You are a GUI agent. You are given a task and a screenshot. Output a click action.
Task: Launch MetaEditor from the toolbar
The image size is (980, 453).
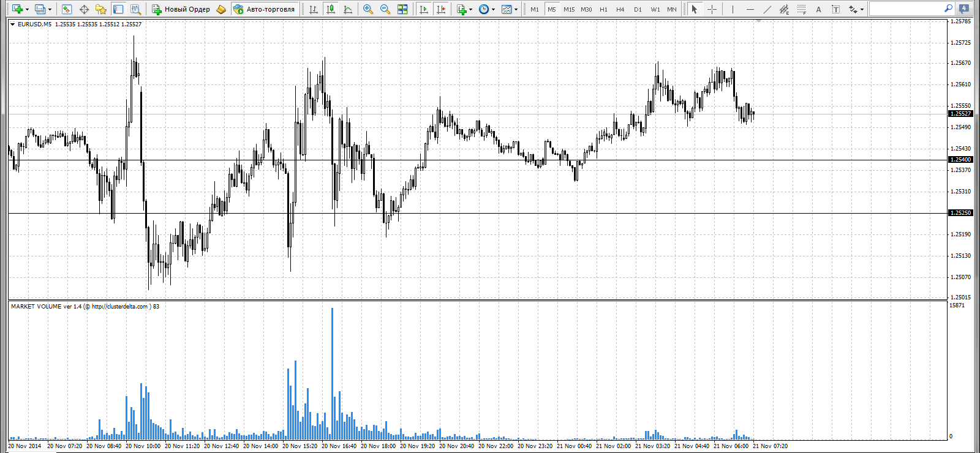click(221, 9)
